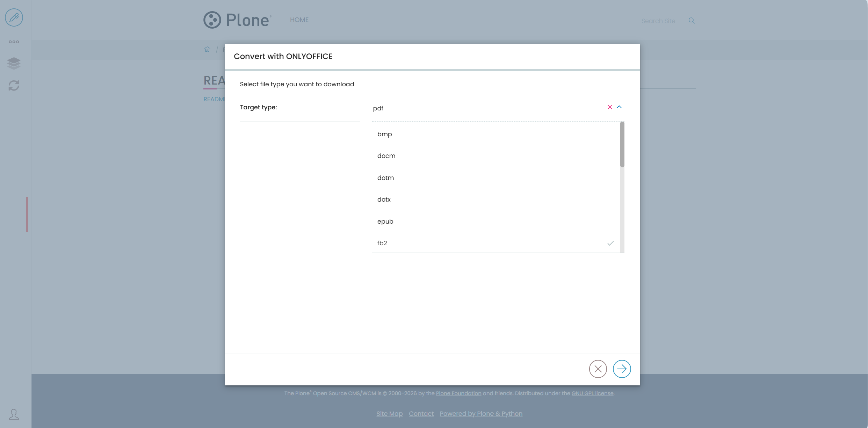Open the three-dots more menu in sidebar
The image size is (868, 428).
pyautogui.click(x=14, y=42)
